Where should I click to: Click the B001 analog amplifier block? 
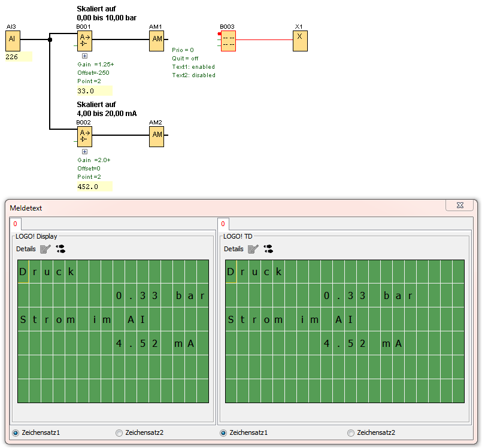pyautogui.click(x=84, y=41)
